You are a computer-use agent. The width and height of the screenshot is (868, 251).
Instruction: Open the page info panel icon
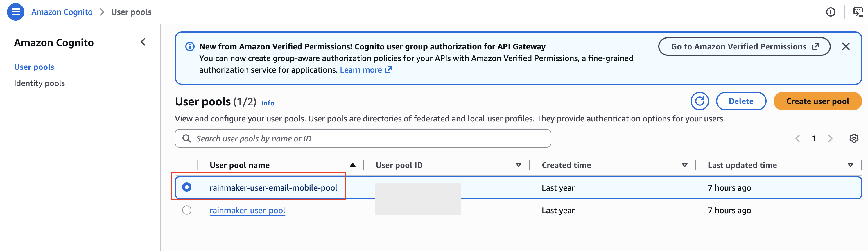(831, 12)
